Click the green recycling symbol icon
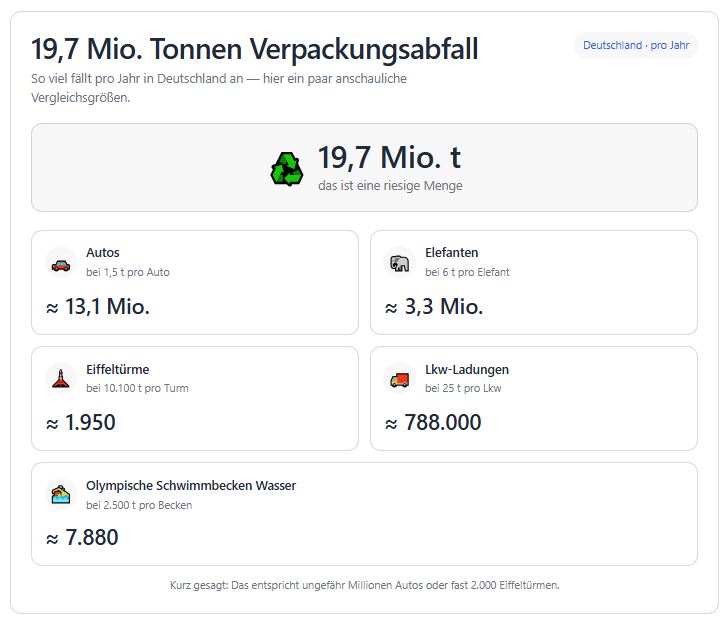Screen dimensions: 728x626 click(287, 168)
